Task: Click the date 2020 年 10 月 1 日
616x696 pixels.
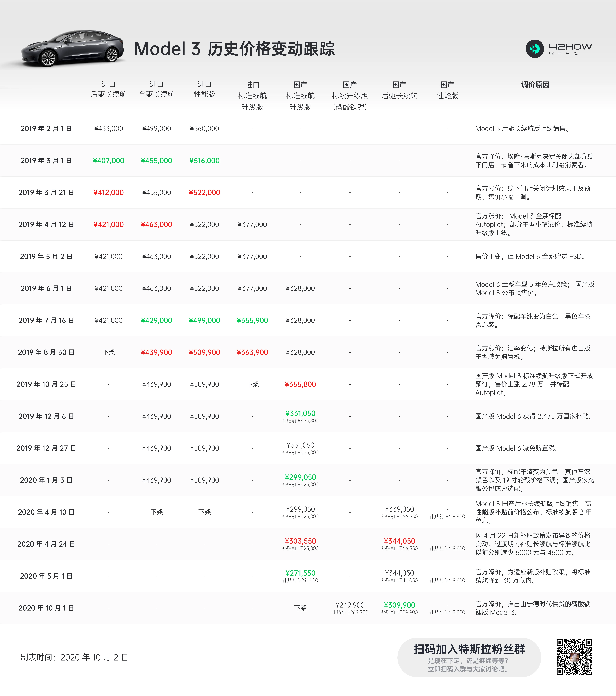Action: click(x=46, y=608)
